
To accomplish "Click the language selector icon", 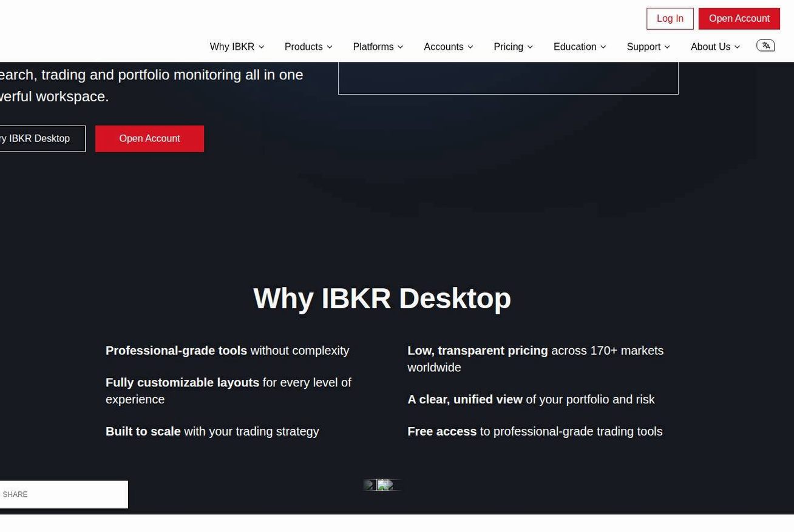I will click(x=765, y=45).
